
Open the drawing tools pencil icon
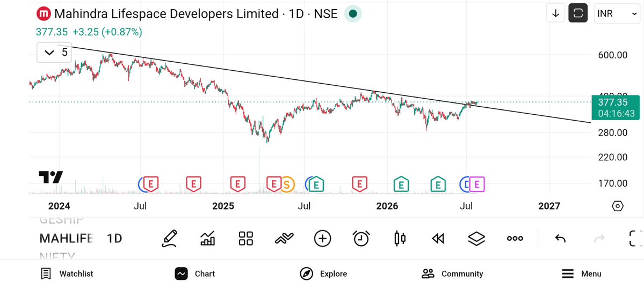pos(169,238)
